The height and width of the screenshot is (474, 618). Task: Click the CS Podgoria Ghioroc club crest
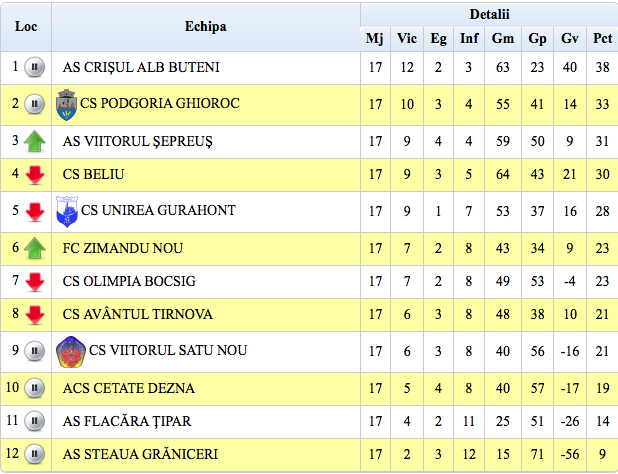pyautogui.click(x=66, y=103)
